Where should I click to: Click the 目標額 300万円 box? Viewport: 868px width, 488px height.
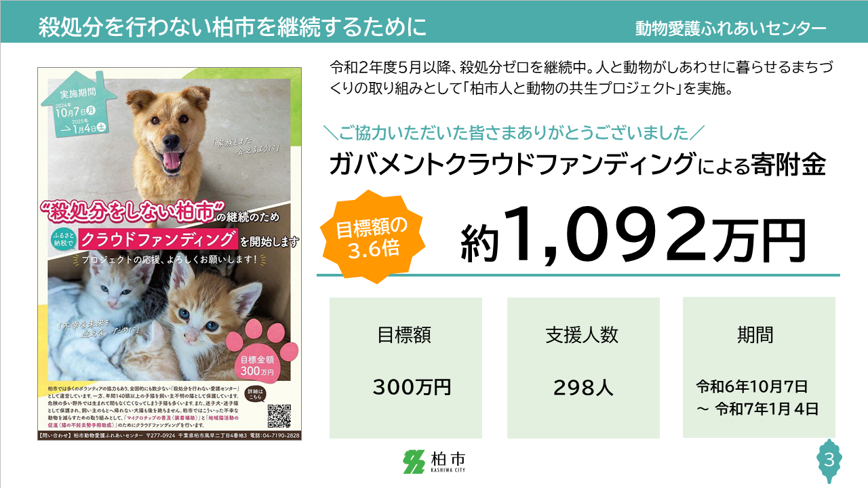pyautogui.click(x=406, y=367)
